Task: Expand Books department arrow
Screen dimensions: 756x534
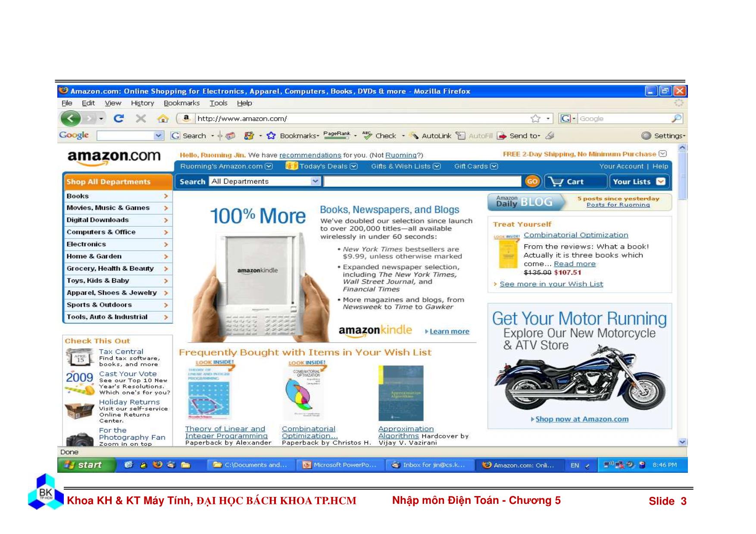Action: tap(166, 196)
